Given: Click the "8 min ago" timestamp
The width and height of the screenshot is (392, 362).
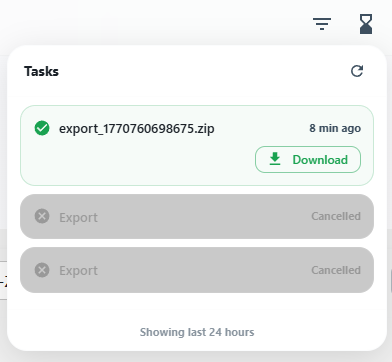Looking at the screenshot, I should [x=335, y=128].
